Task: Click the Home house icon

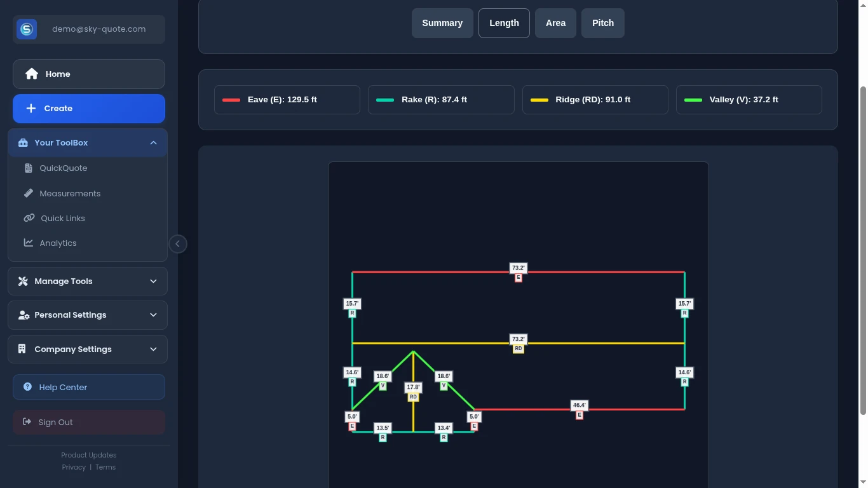Action: pyautogui.click(x=31, y=74)
